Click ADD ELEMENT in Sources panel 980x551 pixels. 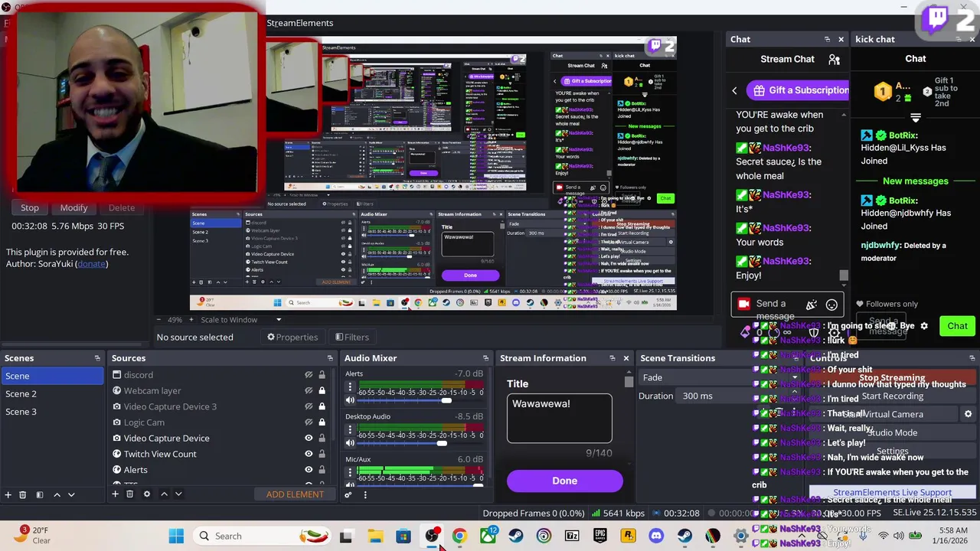point(295,494)
